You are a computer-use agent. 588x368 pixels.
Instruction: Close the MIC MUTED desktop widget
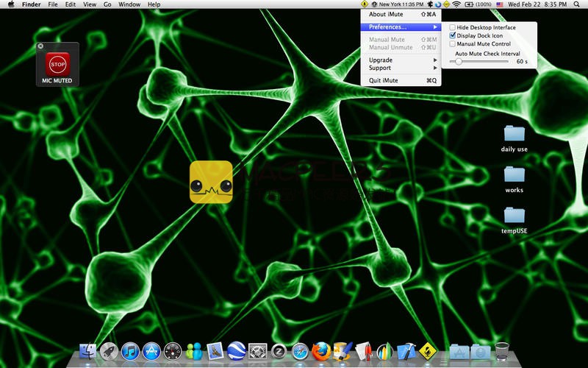pos(40,46)
